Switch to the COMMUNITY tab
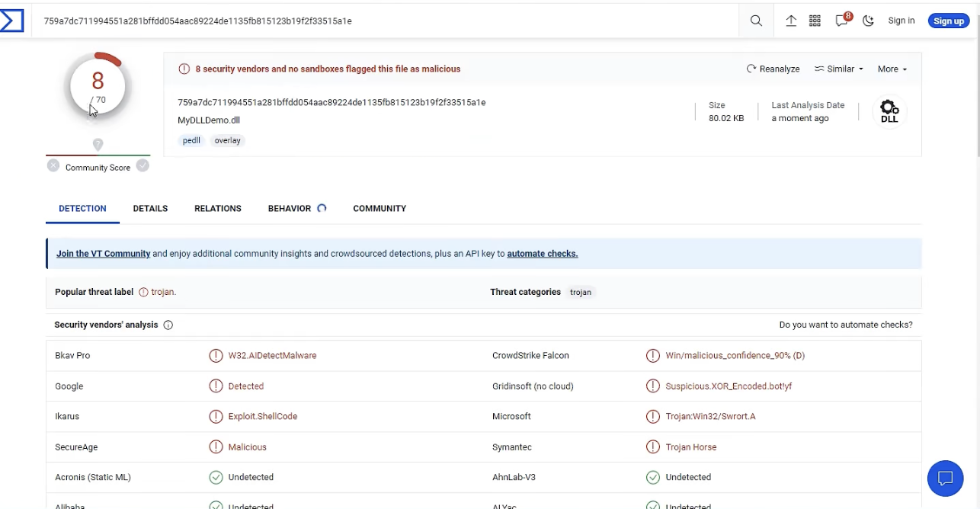980x509 pixels. click(380, 208)
